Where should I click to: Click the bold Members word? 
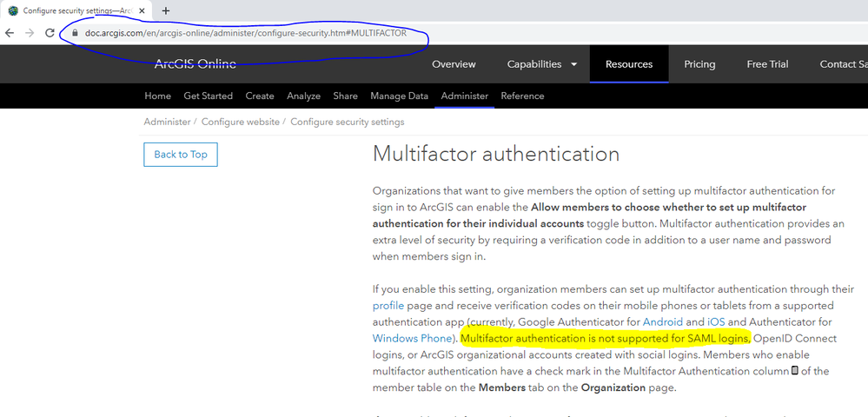[501, 387]
